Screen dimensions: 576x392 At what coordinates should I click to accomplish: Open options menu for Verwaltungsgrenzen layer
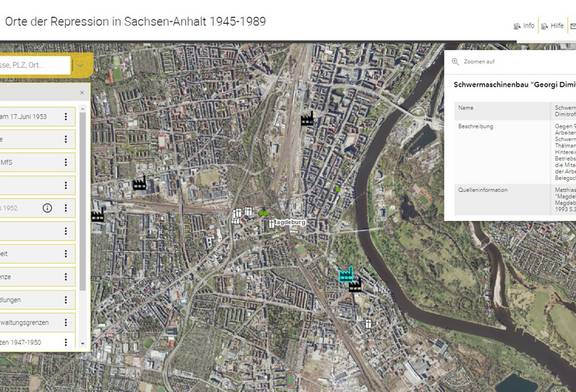pos(66,322)
